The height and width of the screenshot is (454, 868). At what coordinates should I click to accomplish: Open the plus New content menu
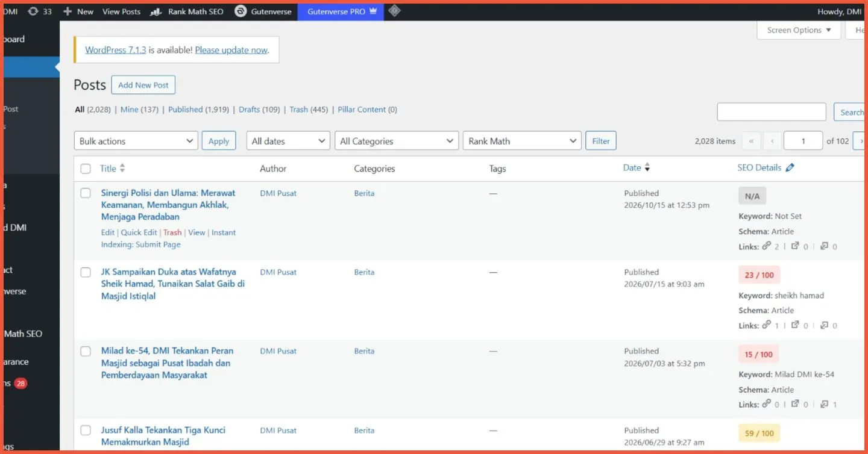point(78,11)
